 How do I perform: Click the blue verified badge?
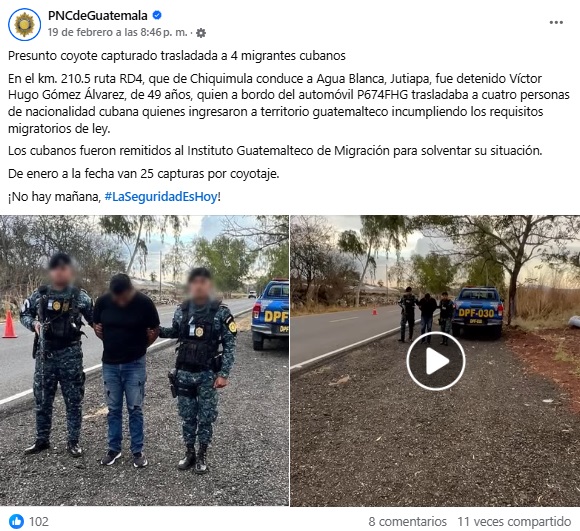coord(157,15)
